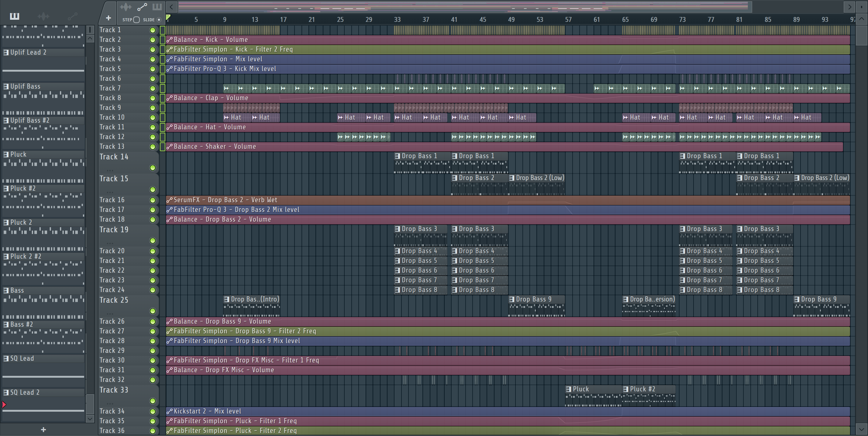This screenshot has height=436, width=868.
Task: Toggle the SLIDE mode button
Action: pos(159,19)
